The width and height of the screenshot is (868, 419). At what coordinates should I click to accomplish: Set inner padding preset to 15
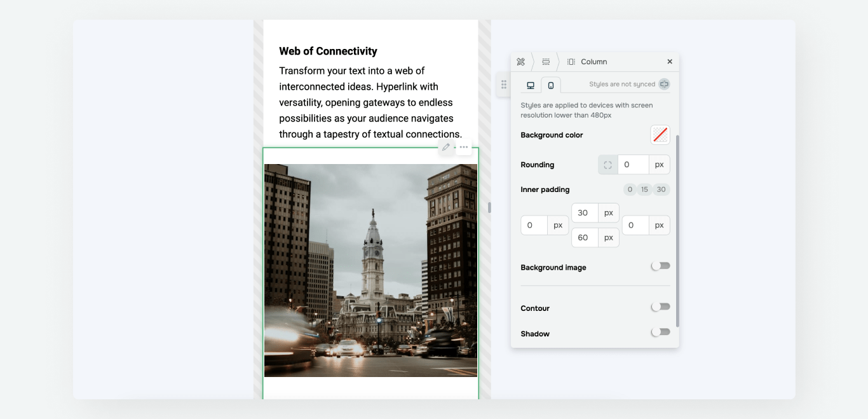(644, 189)
